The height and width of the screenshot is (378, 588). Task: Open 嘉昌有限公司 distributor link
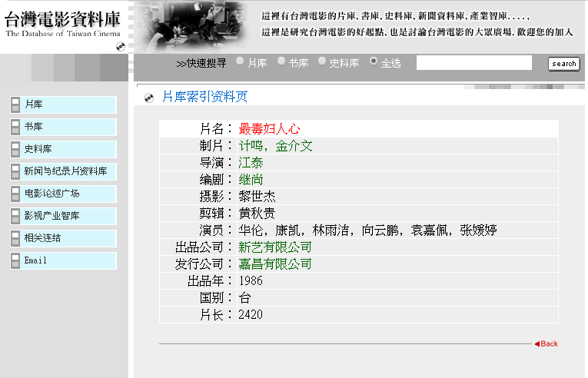point(275,264)
